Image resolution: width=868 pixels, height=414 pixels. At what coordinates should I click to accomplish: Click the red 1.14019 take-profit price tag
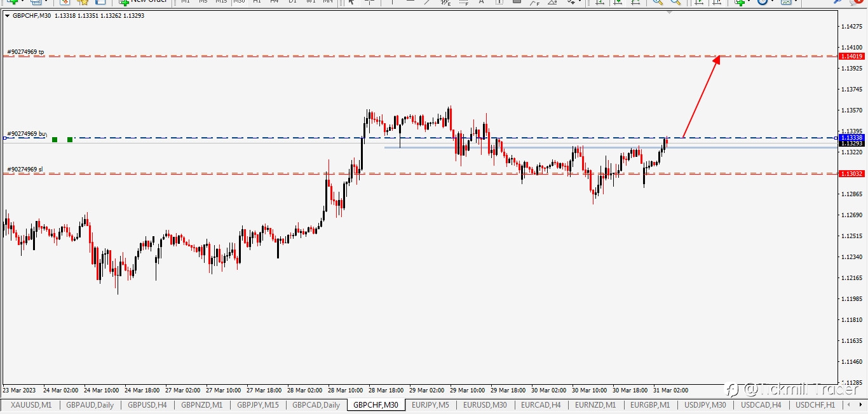(x=851, y=57)
